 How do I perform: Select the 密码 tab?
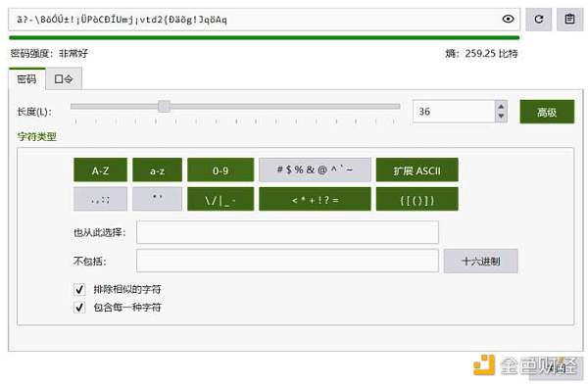(x=27, y=79)
